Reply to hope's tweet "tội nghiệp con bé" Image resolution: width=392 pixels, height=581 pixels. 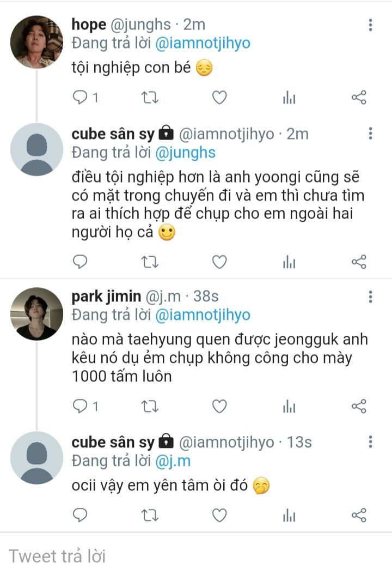coord(81,98)
